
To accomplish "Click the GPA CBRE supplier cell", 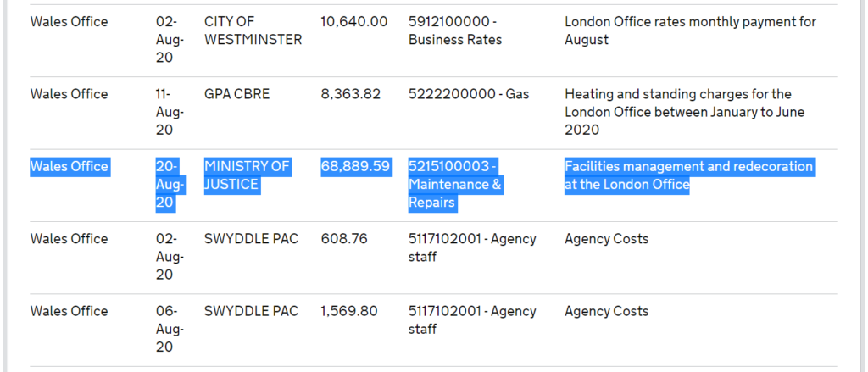I will [x=236, y=94].
